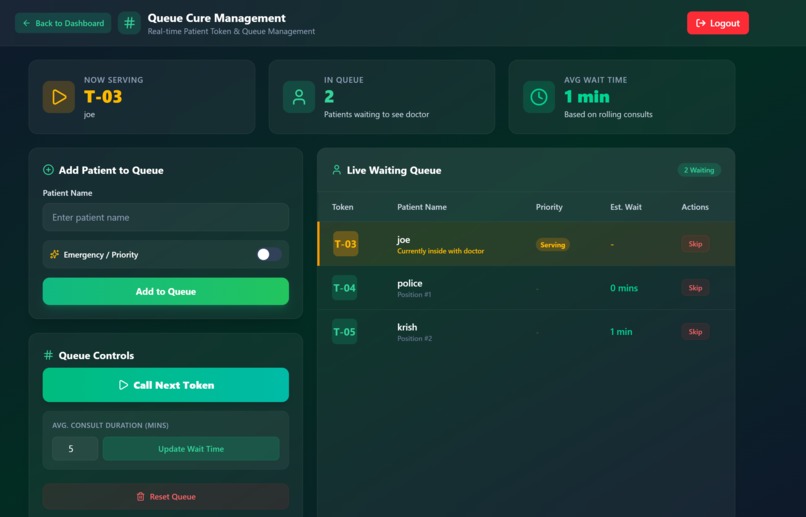
Task: Click the play icon in Now Serving card
Action: pyautogui.click(x=59, y=97)
